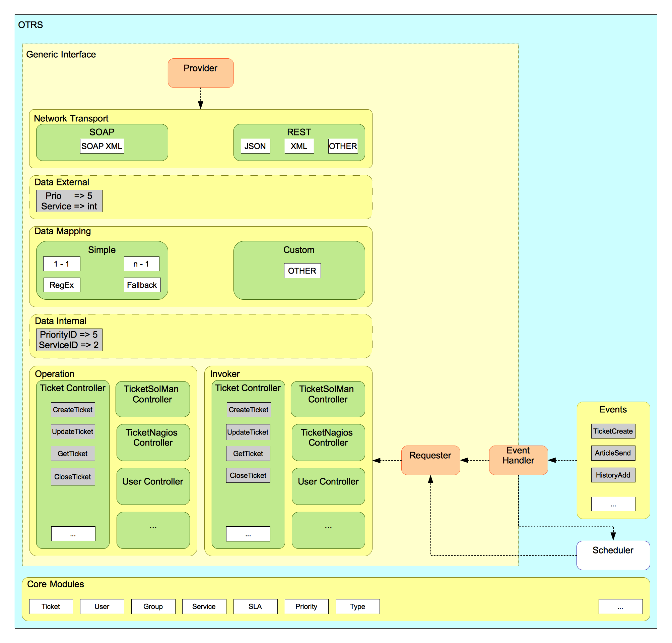Image resolution: width=672 pixels, height=643 pixels.
Task: Click the Service core module box
Action: coord(204,606)
